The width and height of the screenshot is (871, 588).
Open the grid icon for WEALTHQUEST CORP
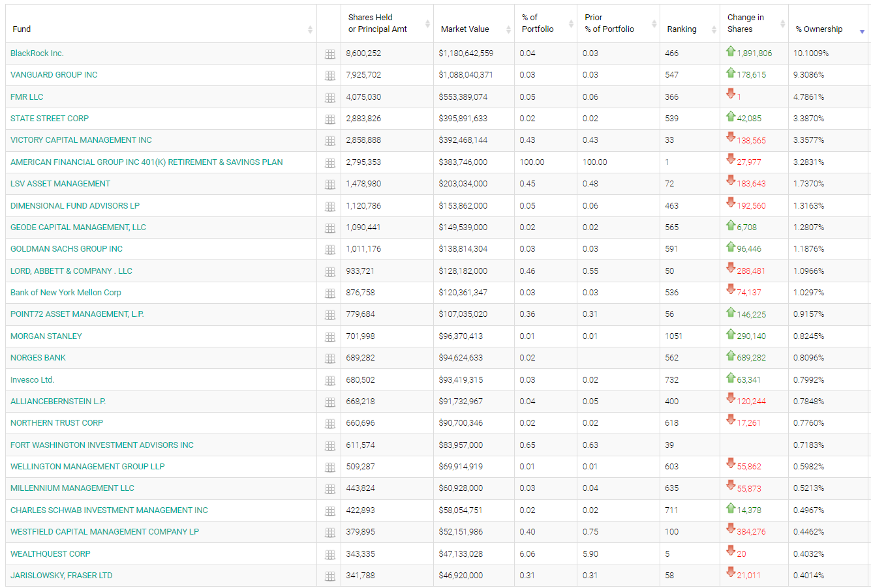coord(330,555)
